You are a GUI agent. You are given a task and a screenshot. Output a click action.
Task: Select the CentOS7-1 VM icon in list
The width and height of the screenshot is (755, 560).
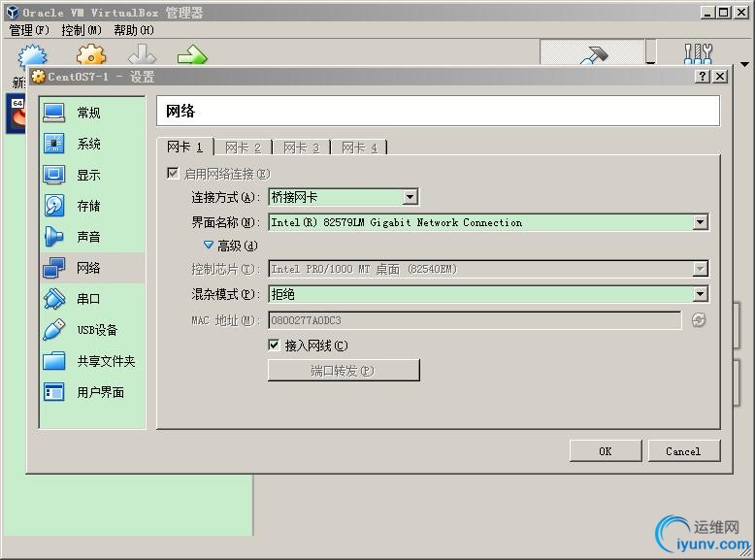coord(16,114)
